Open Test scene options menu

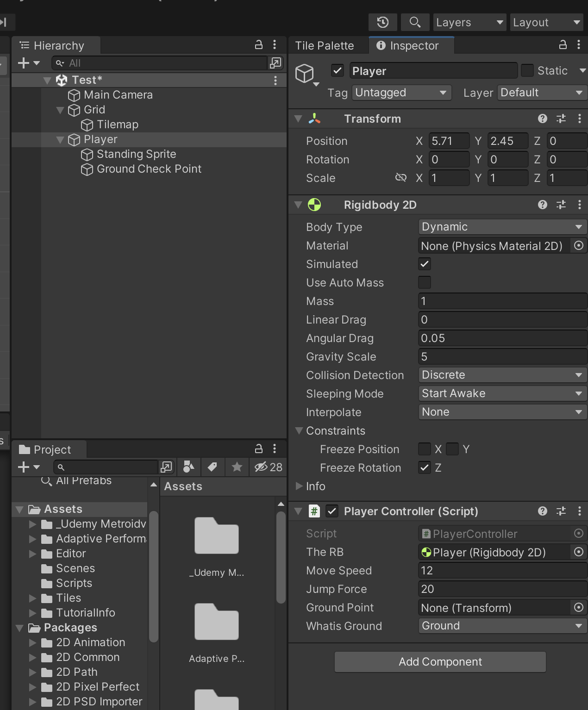click(x=275, y=80)
